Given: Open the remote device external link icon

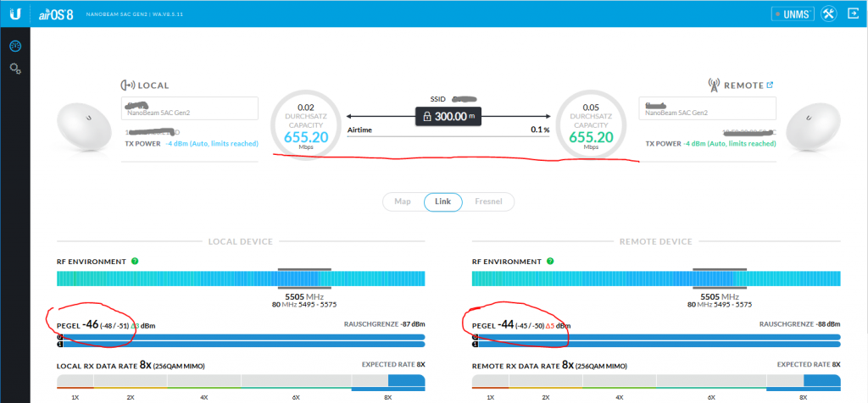Looking at the screenshot, I should tap(770, 86).
